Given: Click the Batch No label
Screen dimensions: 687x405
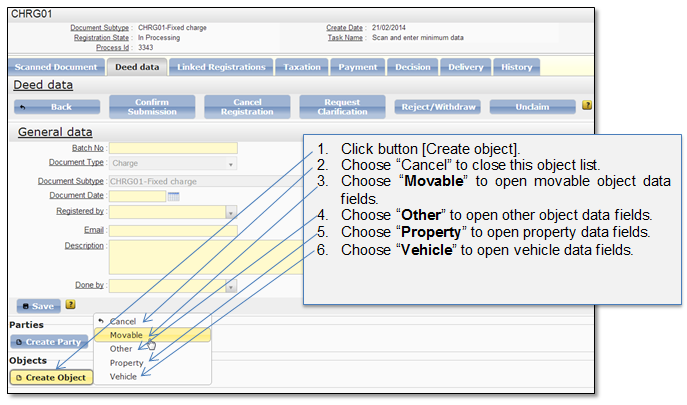Looking at the screenshot, I should [x=88, y=148].
